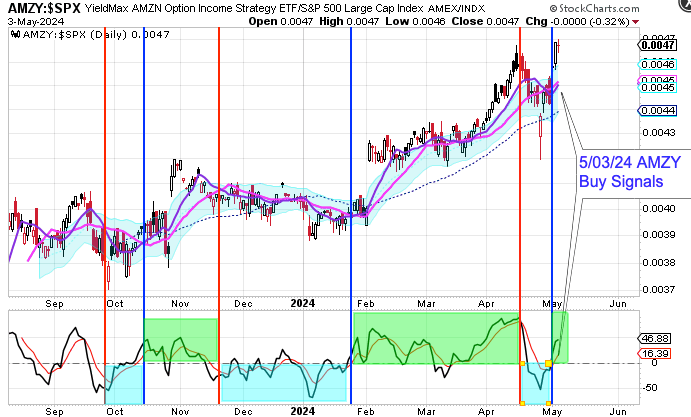Click the Nov label on the lower date axis

pos(181,409)
